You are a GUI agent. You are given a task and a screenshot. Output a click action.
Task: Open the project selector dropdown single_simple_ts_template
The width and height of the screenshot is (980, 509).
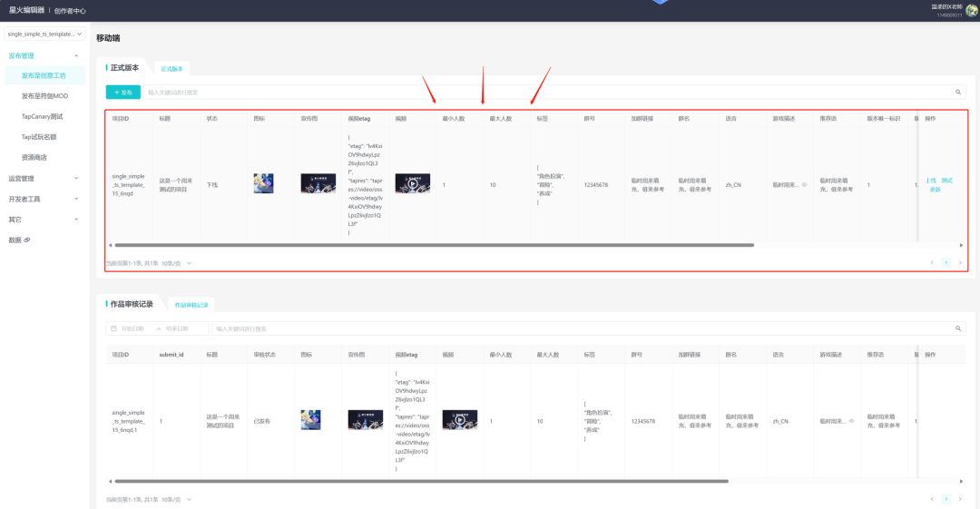point(44,34)
